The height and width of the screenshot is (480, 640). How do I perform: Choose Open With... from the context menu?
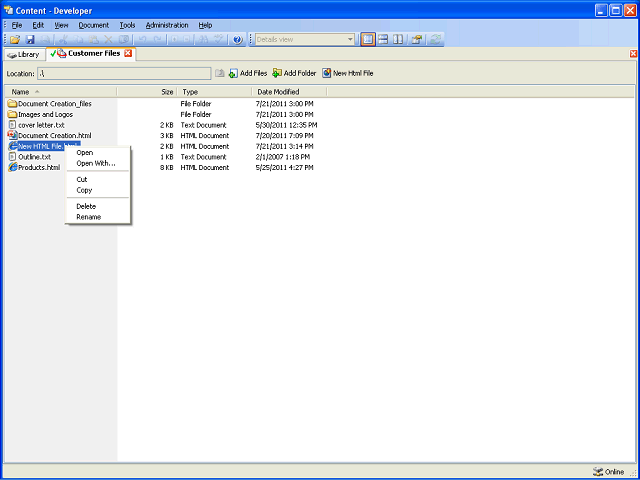tap(98, 163)
